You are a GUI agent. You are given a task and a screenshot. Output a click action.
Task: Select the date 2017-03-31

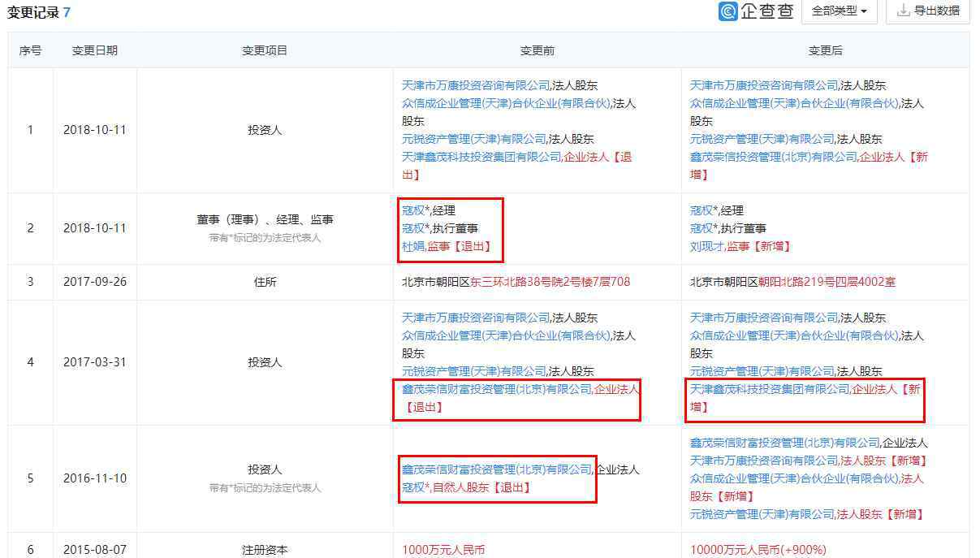pos(95,362)
